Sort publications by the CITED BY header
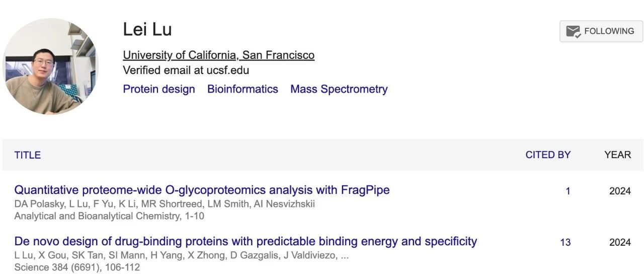 coord(548,155)
